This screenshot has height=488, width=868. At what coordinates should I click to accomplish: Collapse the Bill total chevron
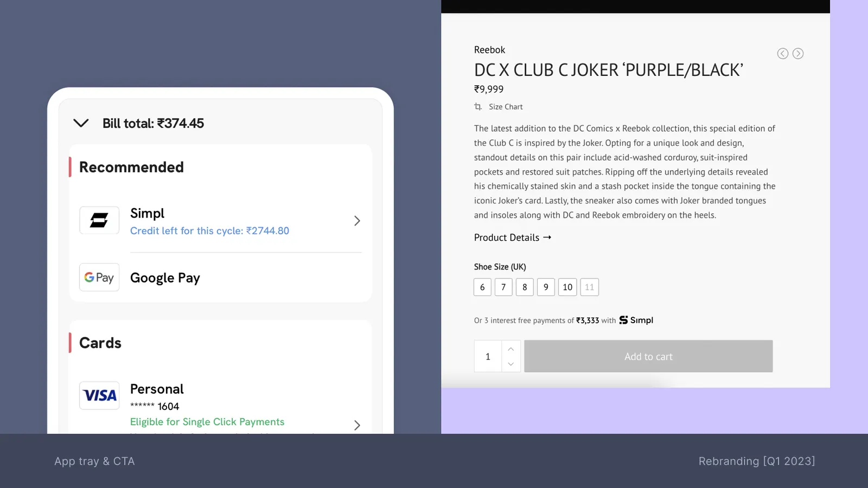tap(81, 123)
